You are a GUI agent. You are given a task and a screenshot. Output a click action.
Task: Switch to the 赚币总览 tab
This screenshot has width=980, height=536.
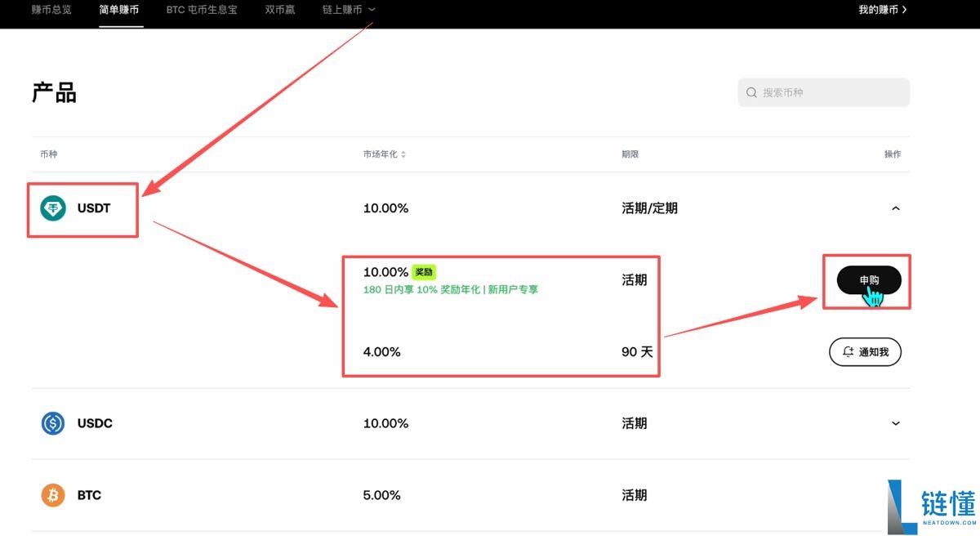(51, 10)
